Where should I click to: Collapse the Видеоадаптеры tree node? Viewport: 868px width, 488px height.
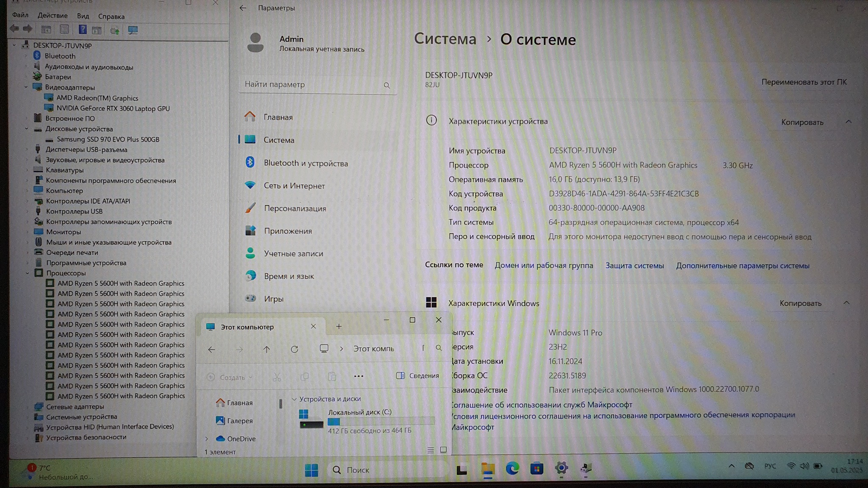point(26,87)
